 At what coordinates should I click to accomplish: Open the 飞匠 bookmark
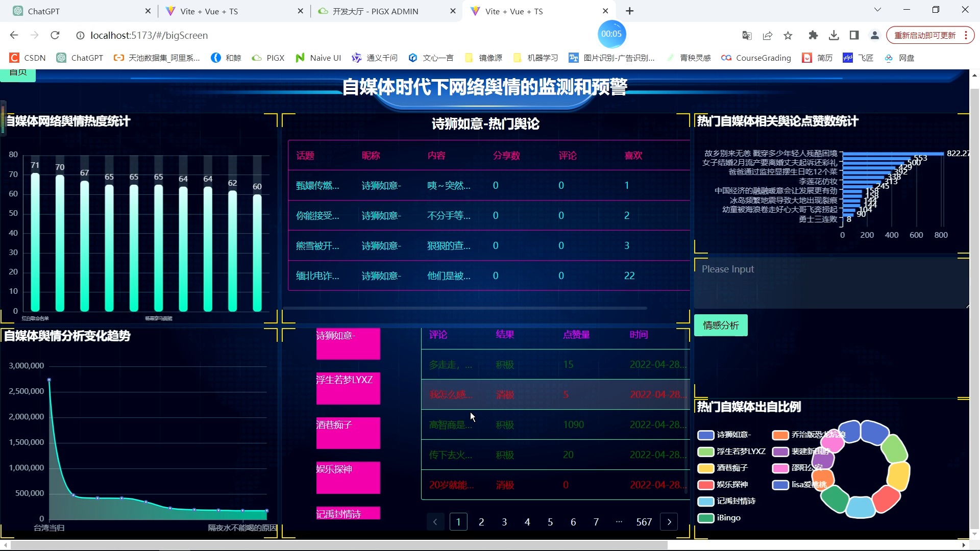(x=858, y=58)
